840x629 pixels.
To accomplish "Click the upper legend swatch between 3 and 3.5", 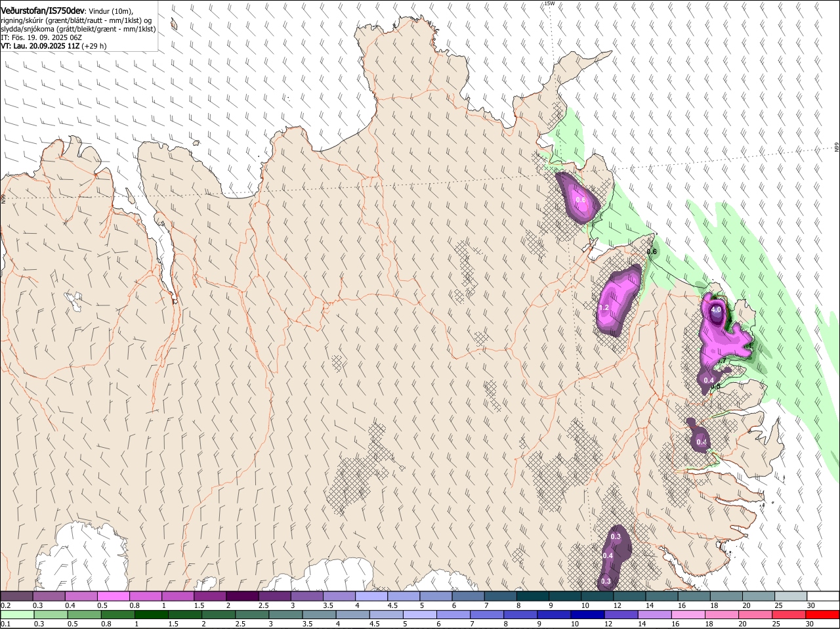I will (306, 596).
